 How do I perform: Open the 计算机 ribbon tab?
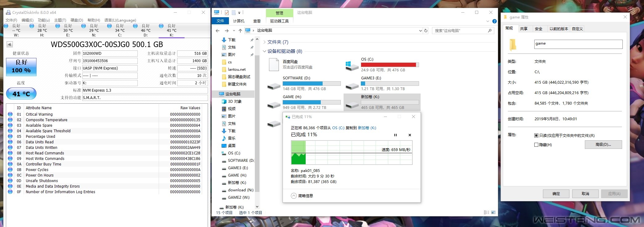[239, 21]
